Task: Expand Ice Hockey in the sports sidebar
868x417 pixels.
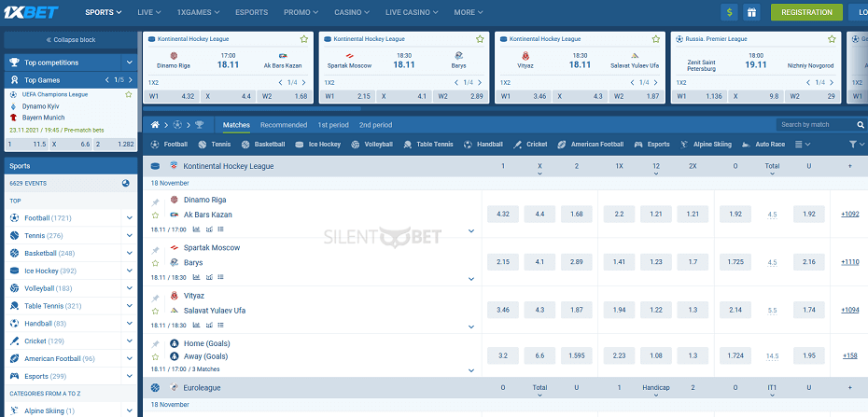Action: 130,271
